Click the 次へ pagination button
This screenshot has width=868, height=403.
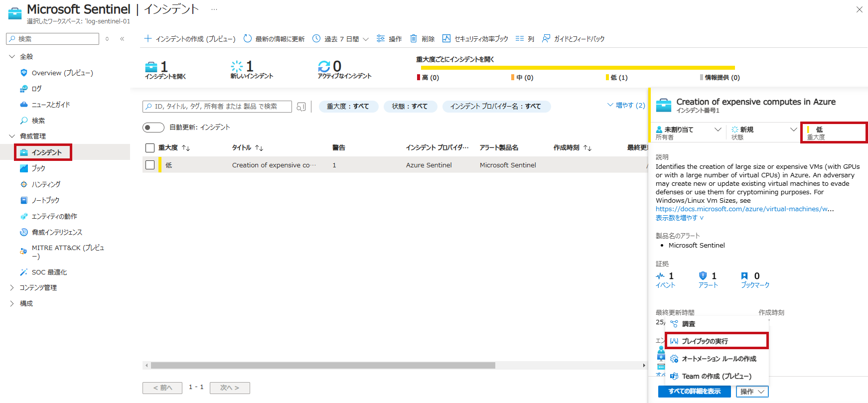pyautogui.click(x=230, y=388)
